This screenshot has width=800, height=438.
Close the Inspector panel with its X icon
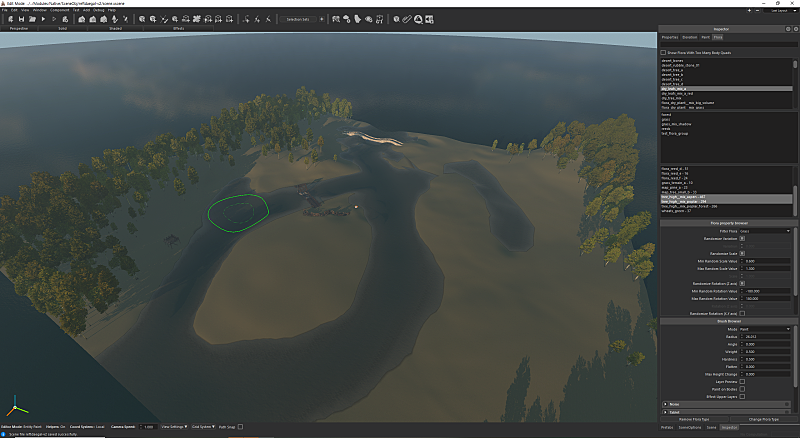coord(795,29)
